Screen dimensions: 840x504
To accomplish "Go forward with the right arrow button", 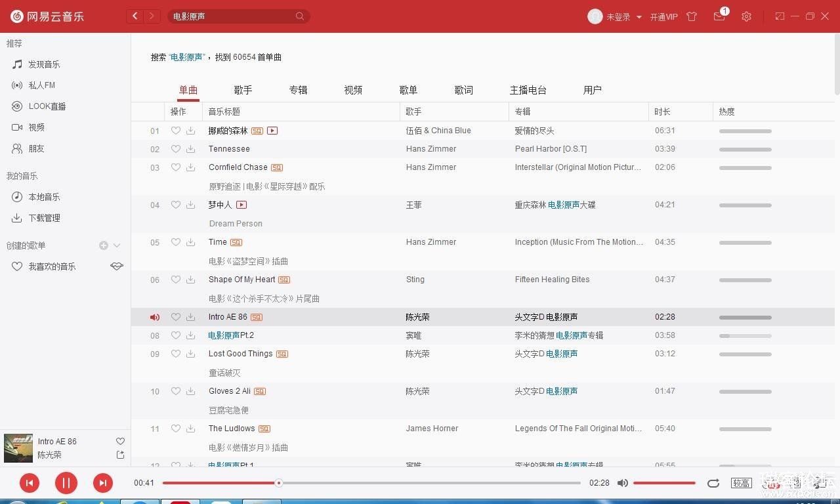I will pos(152,16).
